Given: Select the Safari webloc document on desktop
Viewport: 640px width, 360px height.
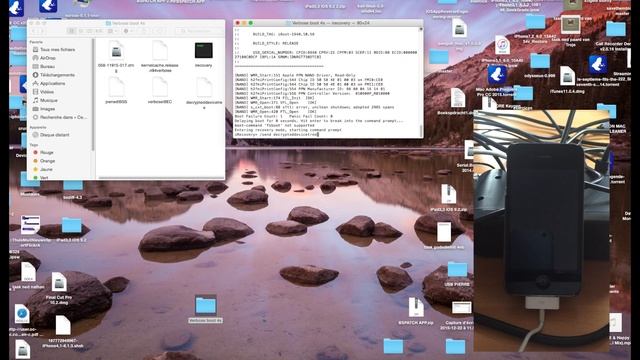Looking at the screenshot, I should [x=22, y=314].
